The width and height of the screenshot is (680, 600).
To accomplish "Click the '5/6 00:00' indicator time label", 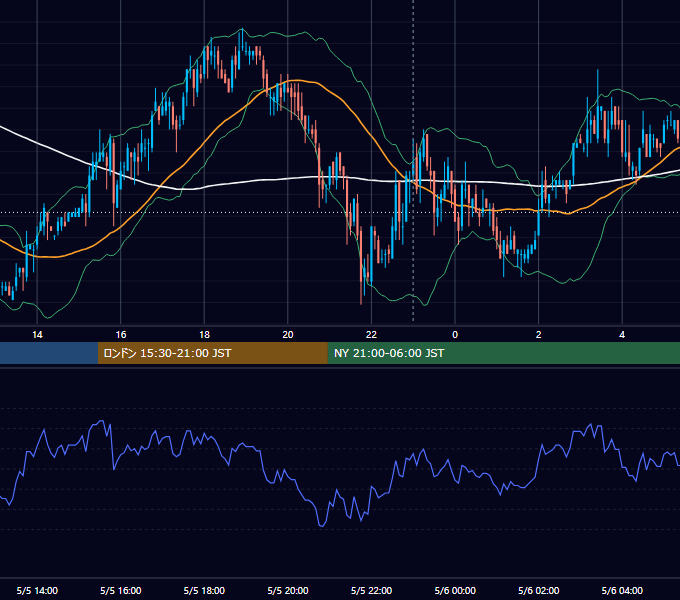I will pos(455,590).
